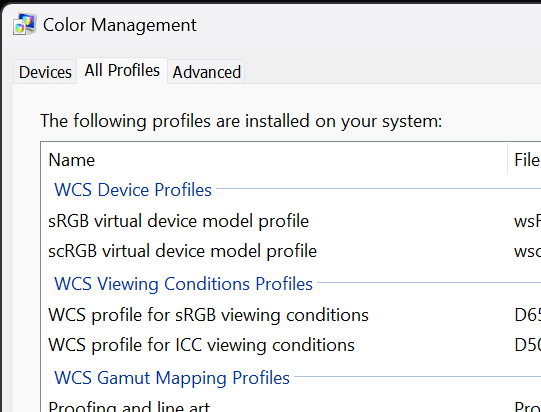Select WCS profile for ICC viewing conditions
Viewport: 541px width, 412px height.
(x=291, y=345)
